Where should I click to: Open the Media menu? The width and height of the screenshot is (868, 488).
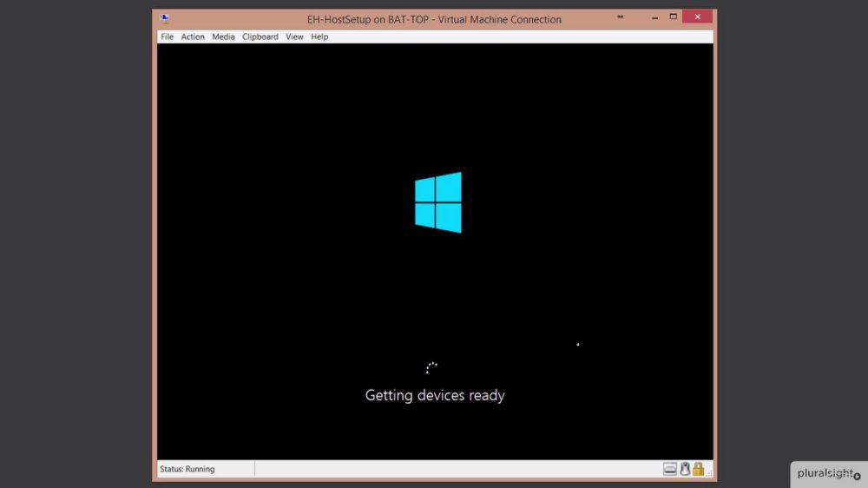[x=223, y=36]
